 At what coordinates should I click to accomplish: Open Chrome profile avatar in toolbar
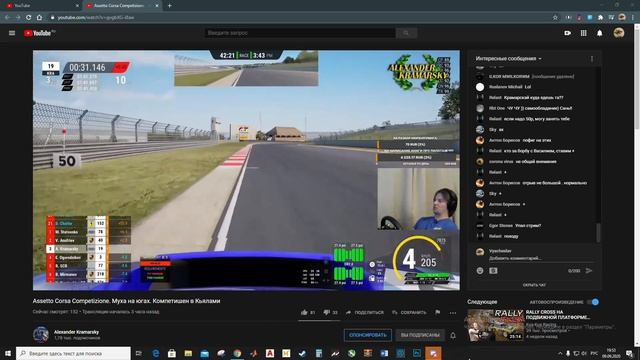(622, 18)
